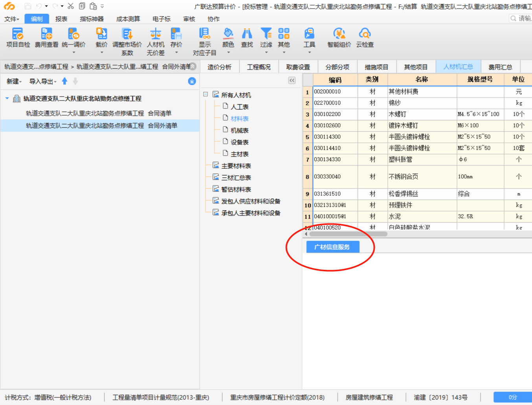Open dropdown arrow under 统一调价
This screenshot has width=532, height=405.
pos(73,52)
